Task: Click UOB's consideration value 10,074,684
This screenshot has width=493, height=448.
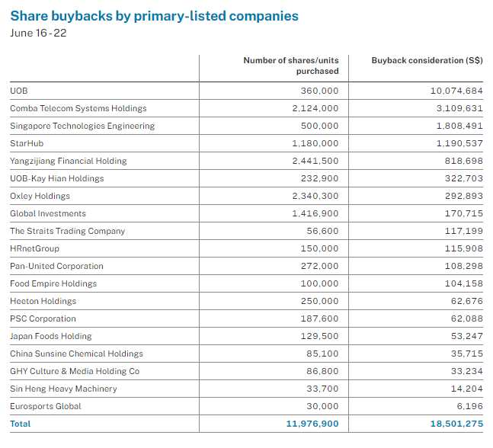Action: pos(456,91)
